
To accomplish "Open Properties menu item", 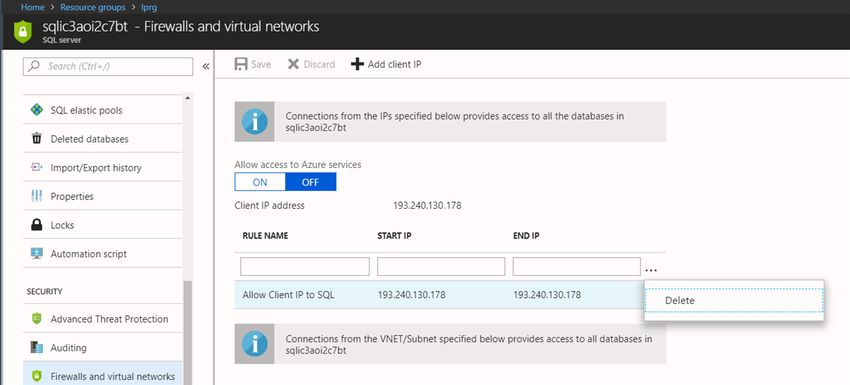I will (x=103, y=196).
